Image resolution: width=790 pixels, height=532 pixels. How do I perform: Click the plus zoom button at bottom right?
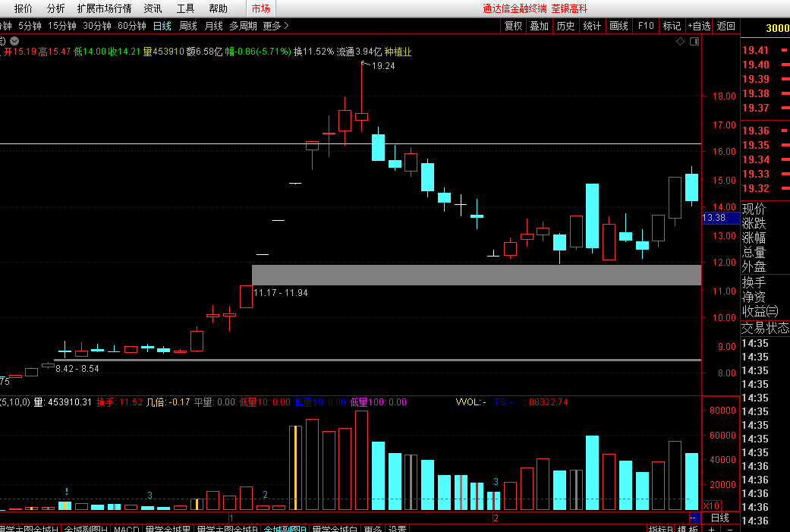click(x=711, y=528)
